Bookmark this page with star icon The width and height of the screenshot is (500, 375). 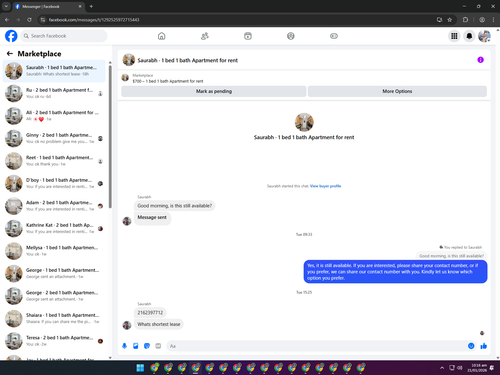(x=450, y=20)
